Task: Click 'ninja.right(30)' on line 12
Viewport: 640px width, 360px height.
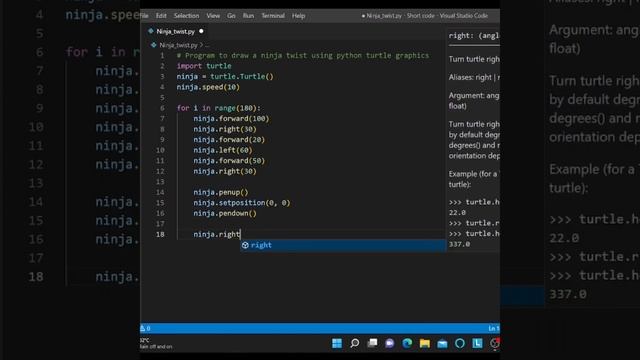Action: 225,171
